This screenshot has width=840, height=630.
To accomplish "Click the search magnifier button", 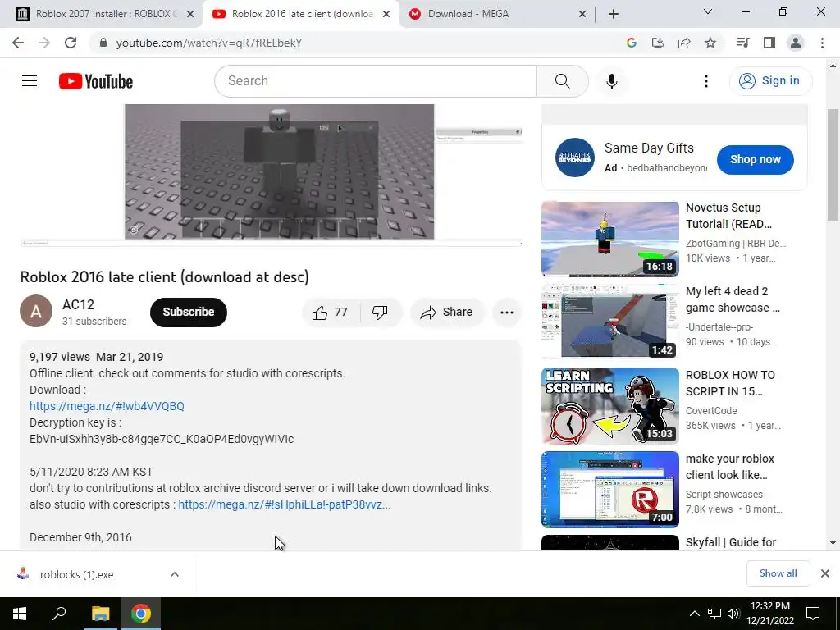I will click(563, 81).
